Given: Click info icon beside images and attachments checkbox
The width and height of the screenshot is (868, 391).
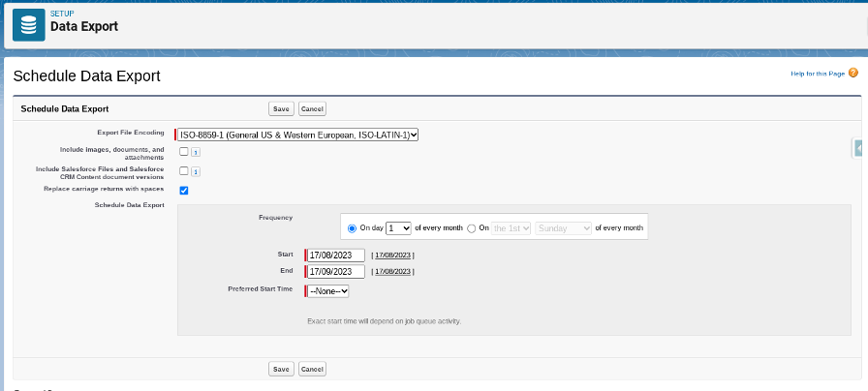Looking at the screenshot, I should point(196,153).
